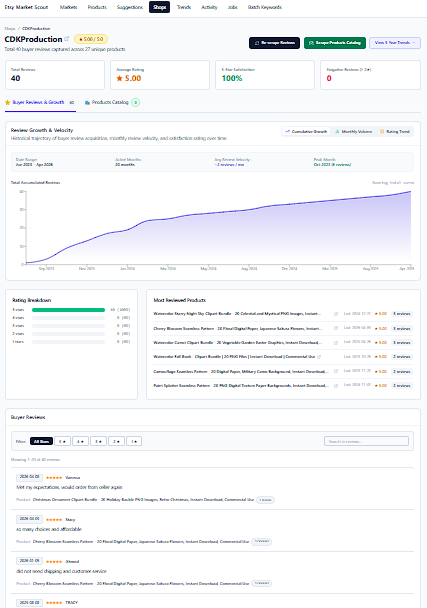Click star icon on Buyer Reviews tab
427x608 pixels.
coord(7,102)
